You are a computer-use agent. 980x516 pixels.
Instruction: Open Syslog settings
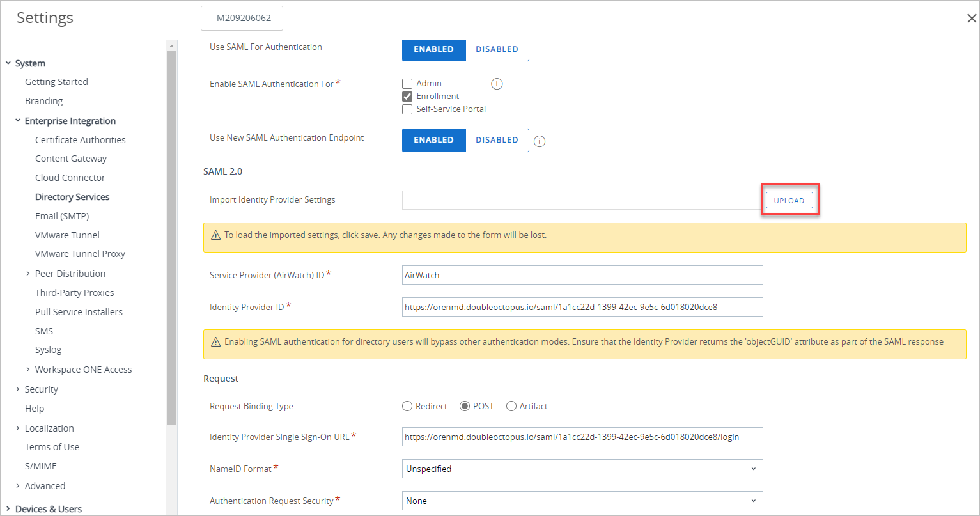tap(48, 350)
